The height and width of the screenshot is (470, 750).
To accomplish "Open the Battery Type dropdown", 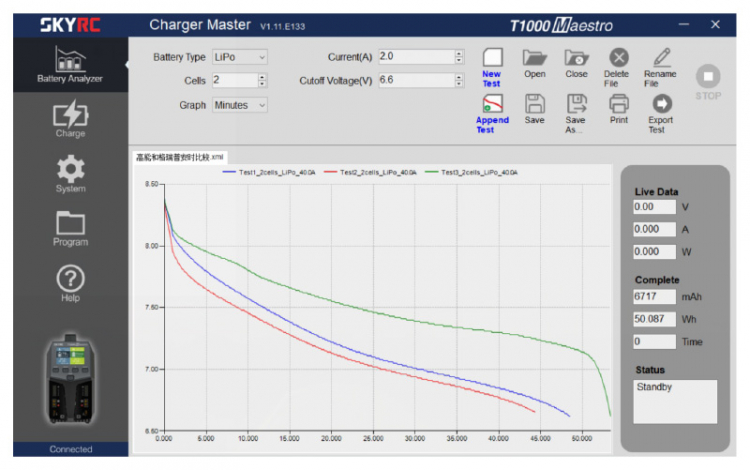I will point(239,57).
